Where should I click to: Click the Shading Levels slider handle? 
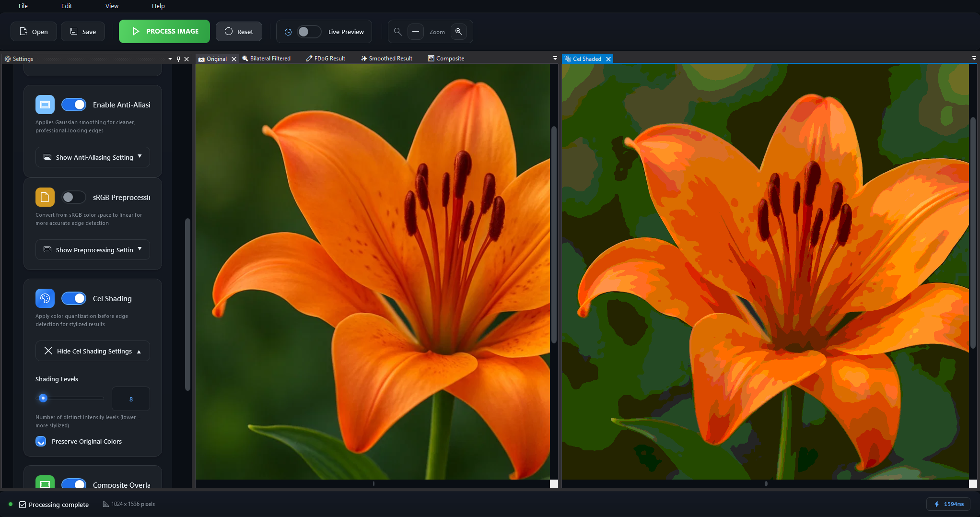[x=43, y=398]
